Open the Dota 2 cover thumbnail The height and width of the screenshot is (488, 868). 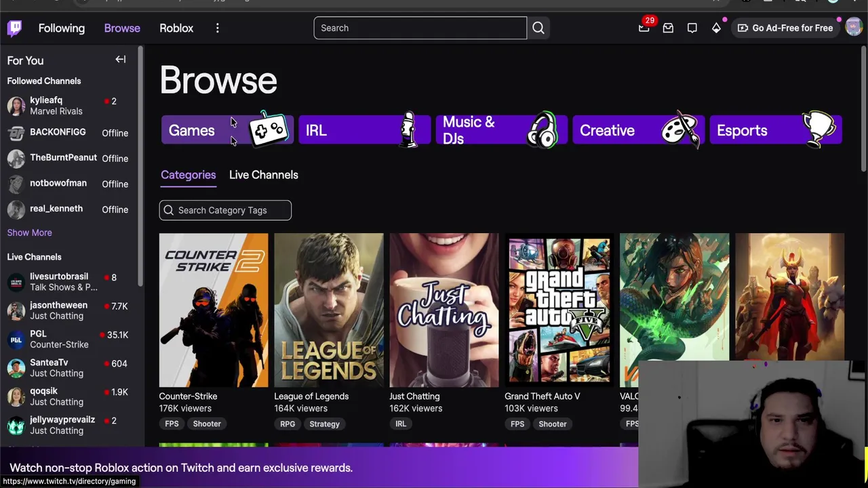tap(790, 298)
